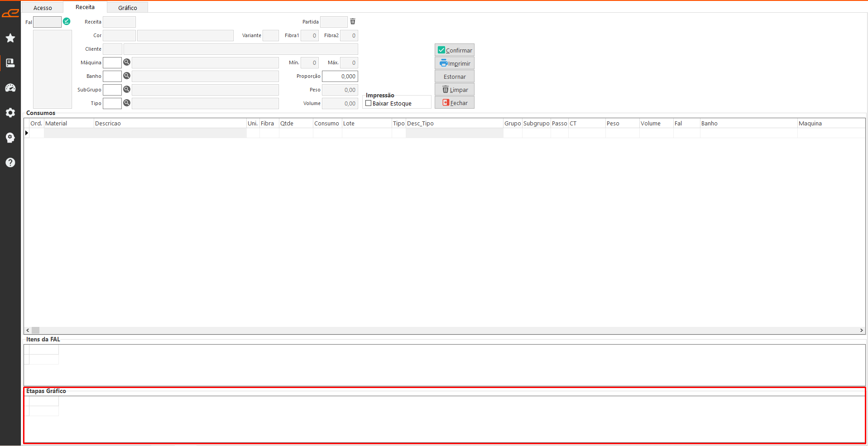Click the dashboard speedometer sidebar icon

tap(10, 88)
